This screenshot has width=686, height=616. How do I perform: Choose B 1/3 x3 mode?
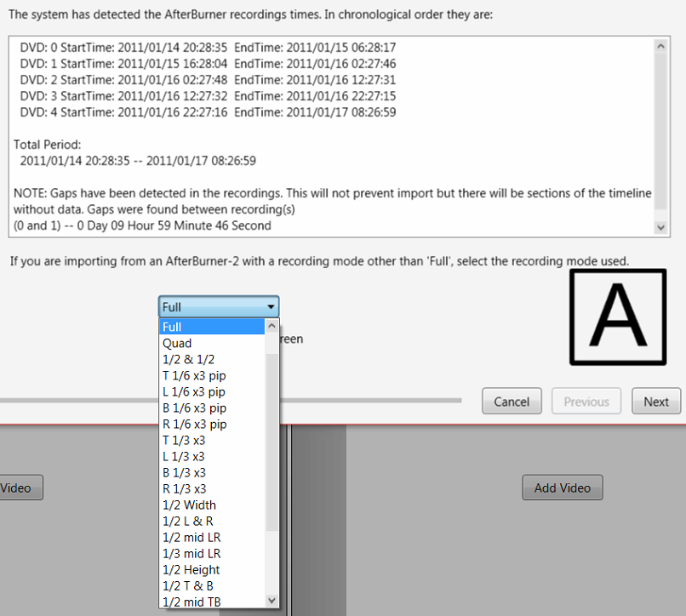coord(212,472)
